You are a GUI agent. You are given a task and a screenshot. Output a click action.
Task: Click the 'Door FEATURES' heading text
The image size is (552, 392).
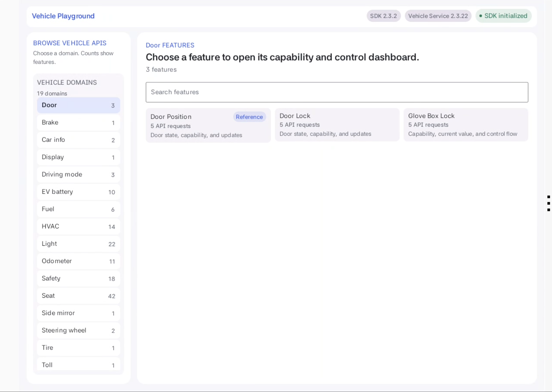tap(170, 45)
